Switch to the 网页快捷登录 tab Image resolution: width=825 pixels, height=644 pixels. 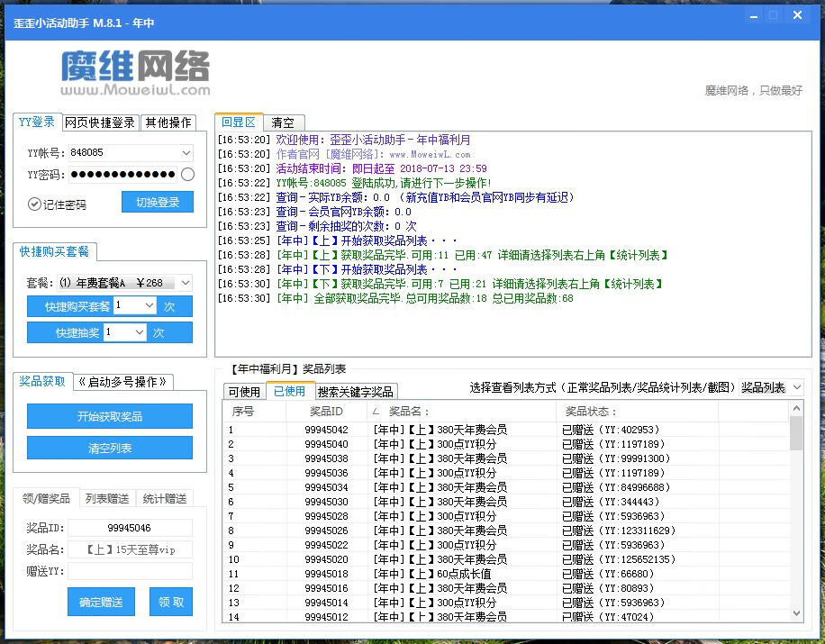pos(101,122)
